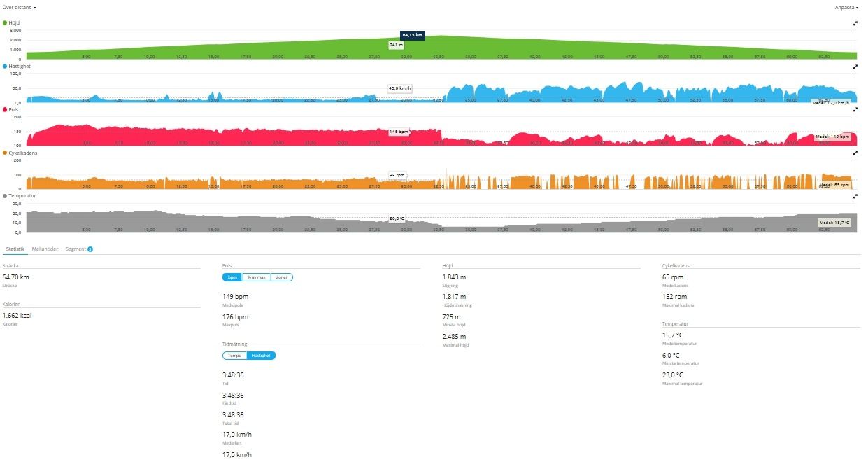Switch to the Statistik tab
Image resolution: width=868 pixels, height=460 pixels.
14,249
